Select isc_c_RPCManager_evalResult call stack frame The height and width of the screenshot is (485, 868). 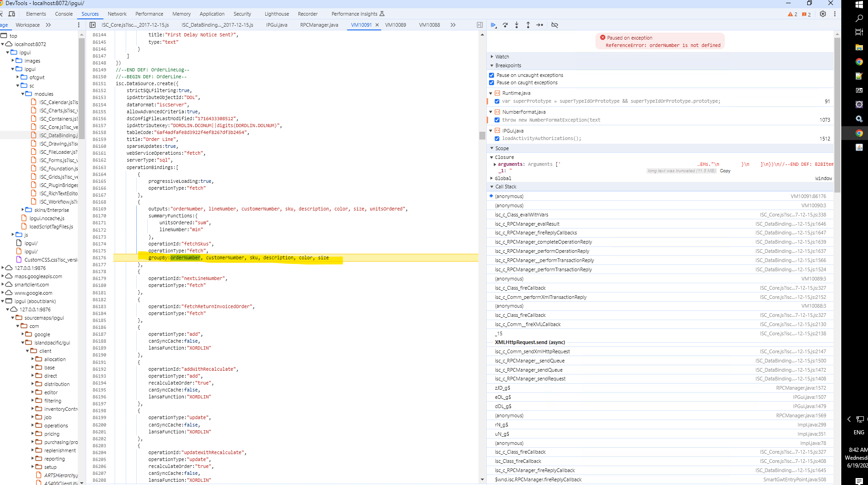click(527, 224)
